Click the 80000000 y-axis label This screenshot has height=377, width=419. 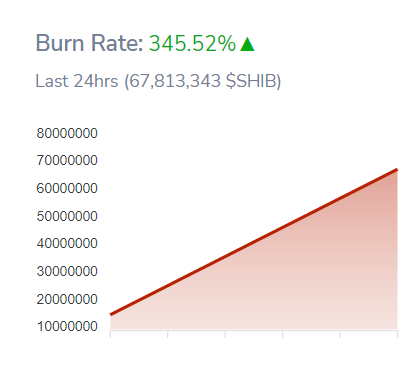[67, 133]
